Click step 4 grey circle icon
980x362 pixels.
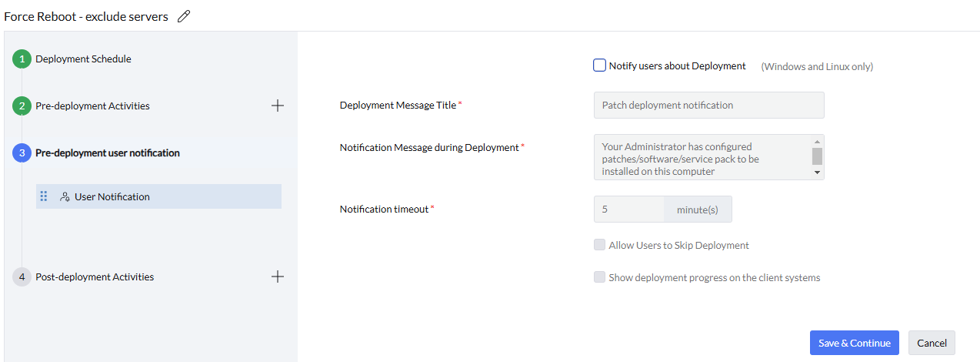(22, 277)
